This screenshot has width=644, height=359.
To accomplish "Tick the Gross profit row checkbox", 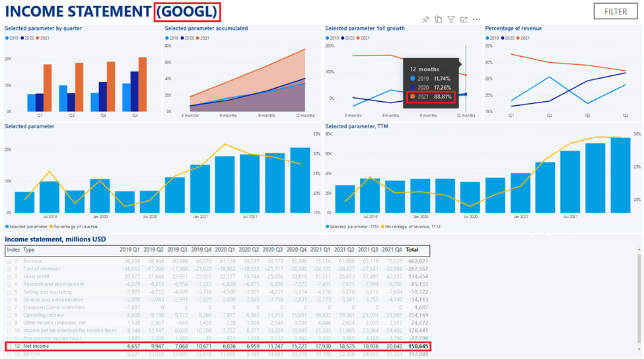I will (9, 276).
